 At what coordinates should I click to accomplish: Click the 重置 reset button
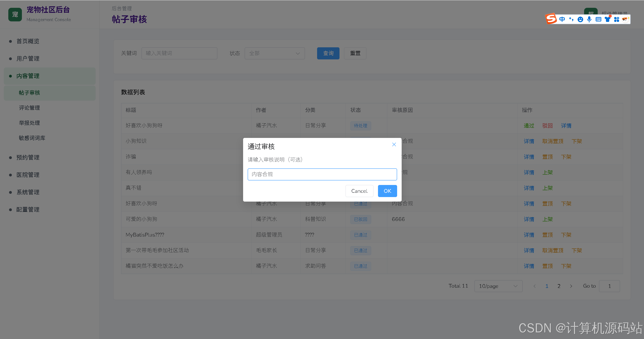(355, 53)
